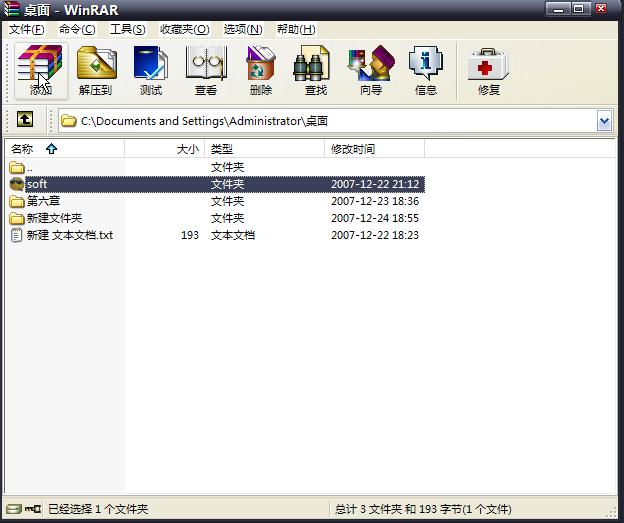Open the 文件(F) menu

[x=27, y=29]
